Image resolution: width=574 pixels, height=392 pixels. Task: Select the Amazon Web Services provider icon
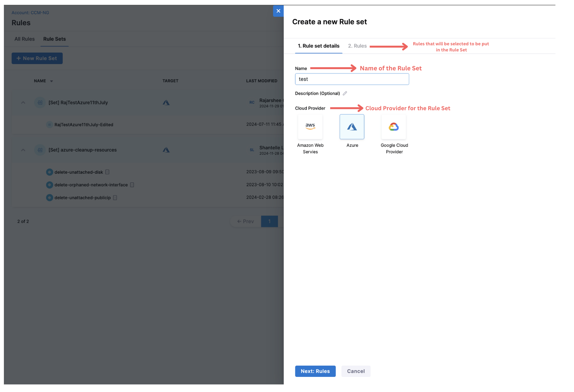tap(310, 127)
